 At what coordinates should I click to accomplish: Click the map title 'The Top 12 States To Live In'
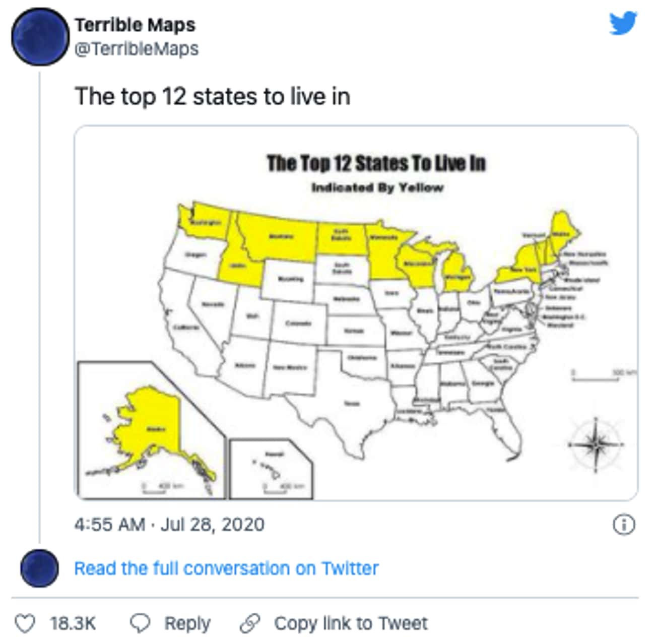(376, 164)
